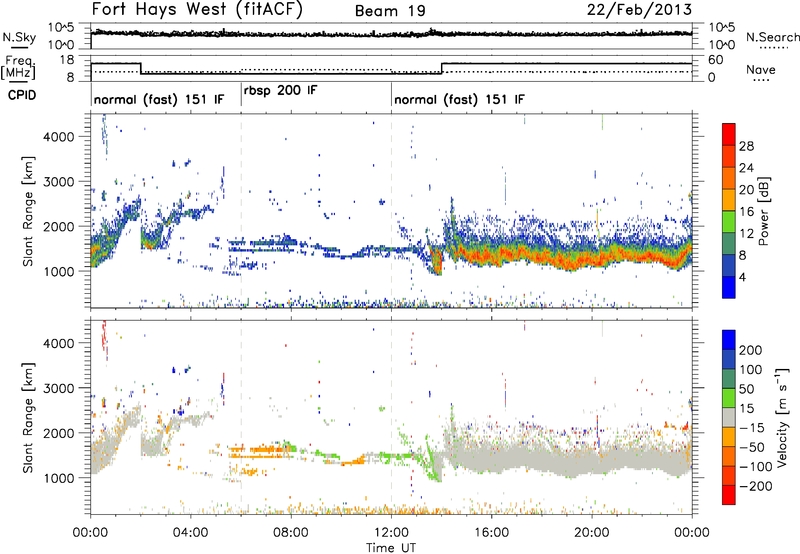800x554 pixels.
Task: Click the '16:00' time tick label
Action: click(491, 533)
